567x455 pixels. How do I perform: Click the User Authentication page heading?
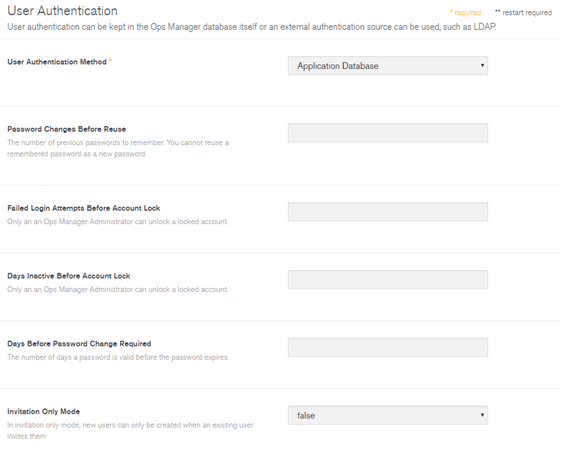pyautogui.click(x=63, y=11)
